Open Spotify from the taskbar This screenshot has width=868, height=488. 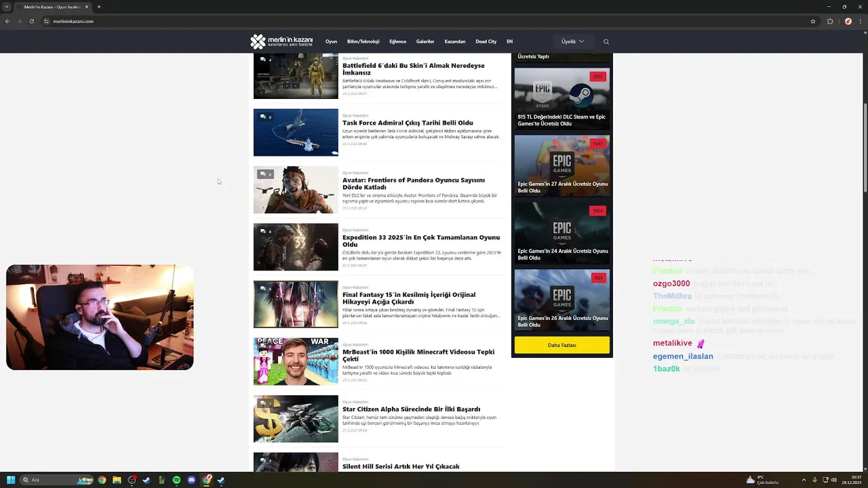point(176,480)
